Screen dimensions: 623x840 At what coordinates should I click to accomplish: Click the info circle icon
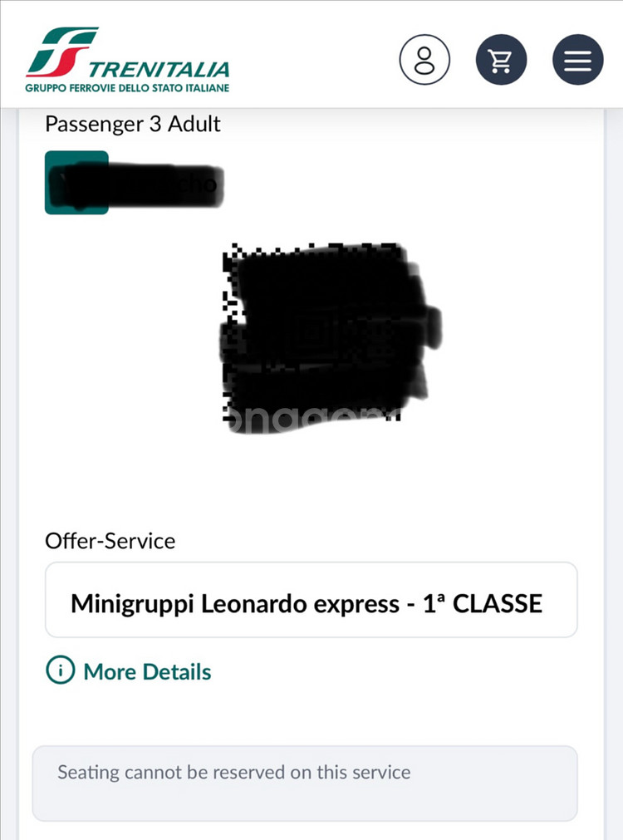click(60, 671)
